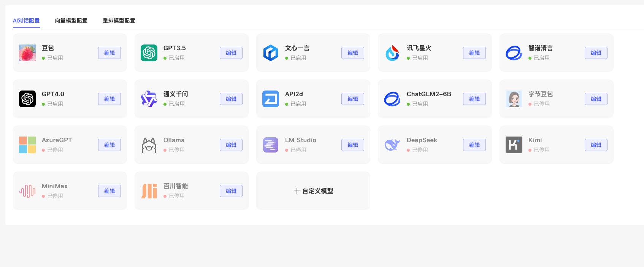This screenshot has width=644, height=267.
Task: Click the 智谱清言 blue swirl logo
Action: click(514, 53)
